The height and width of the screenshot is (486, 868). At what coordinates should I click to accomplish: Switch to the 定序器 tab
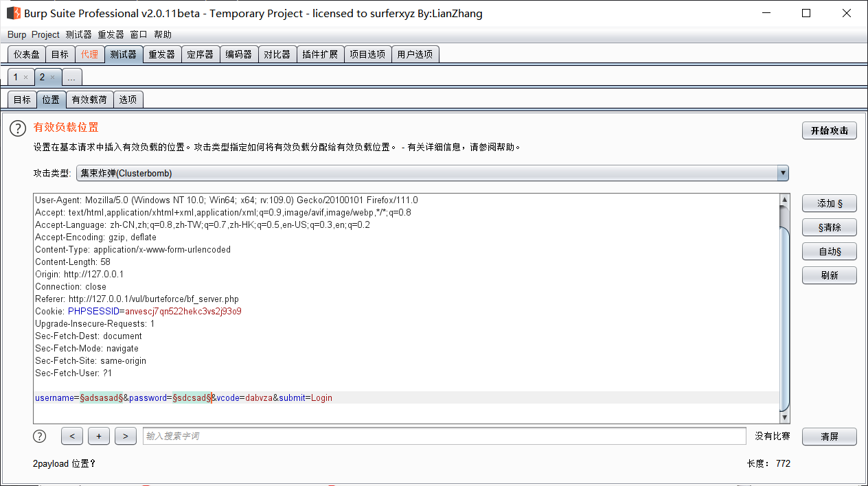(x=201, y=54)
